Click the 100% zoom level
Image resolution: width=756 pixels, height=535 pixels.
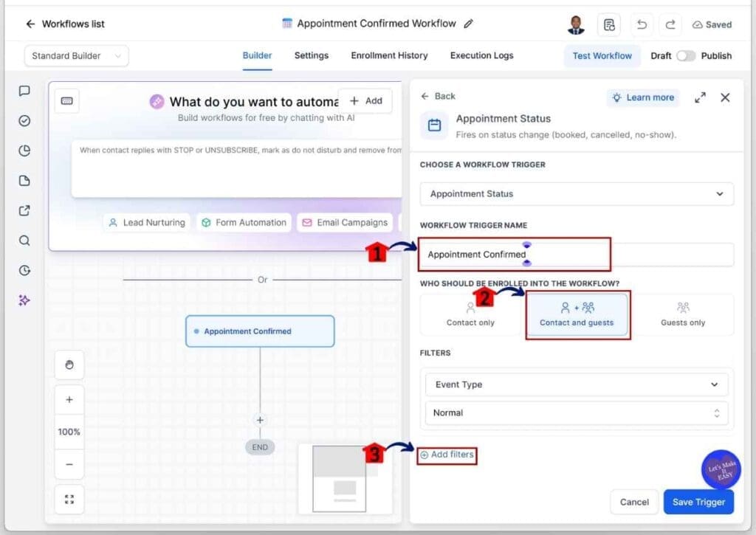coord(69,432)
